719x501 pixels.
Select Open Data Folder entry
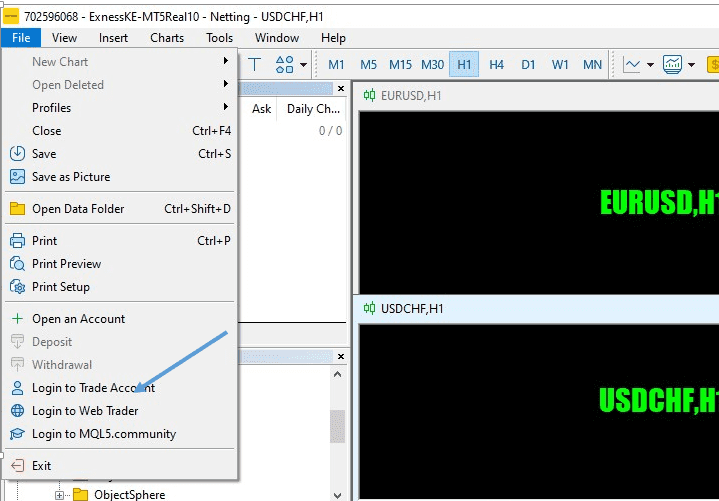click(x=120, y=209)
